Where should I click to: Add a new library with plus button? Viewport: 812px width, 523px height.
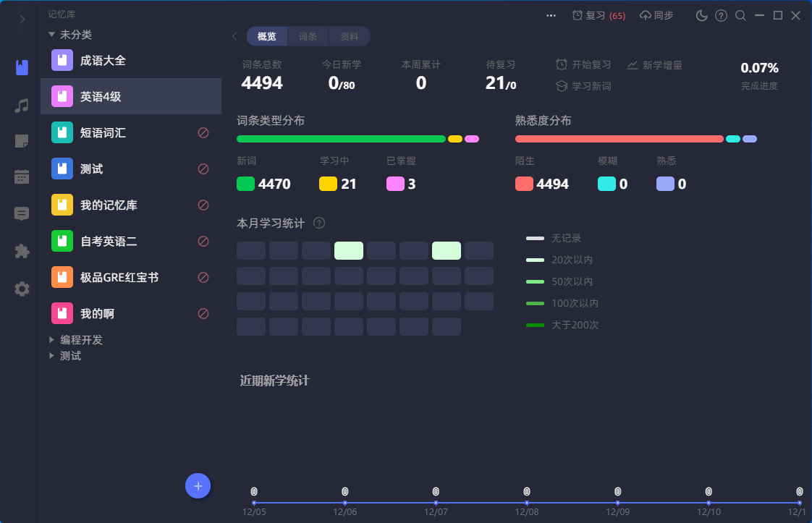198,485
